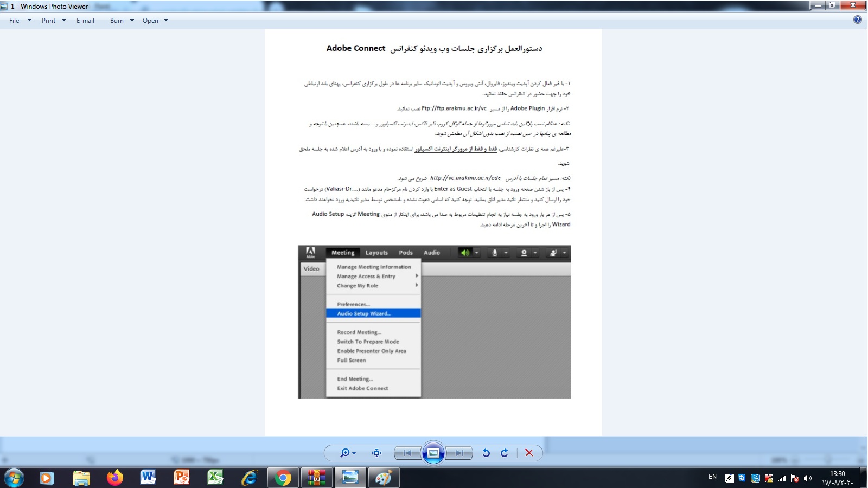Click the blue Help question mark icon
Screen dimensions: 868x488
pos(858,20)
